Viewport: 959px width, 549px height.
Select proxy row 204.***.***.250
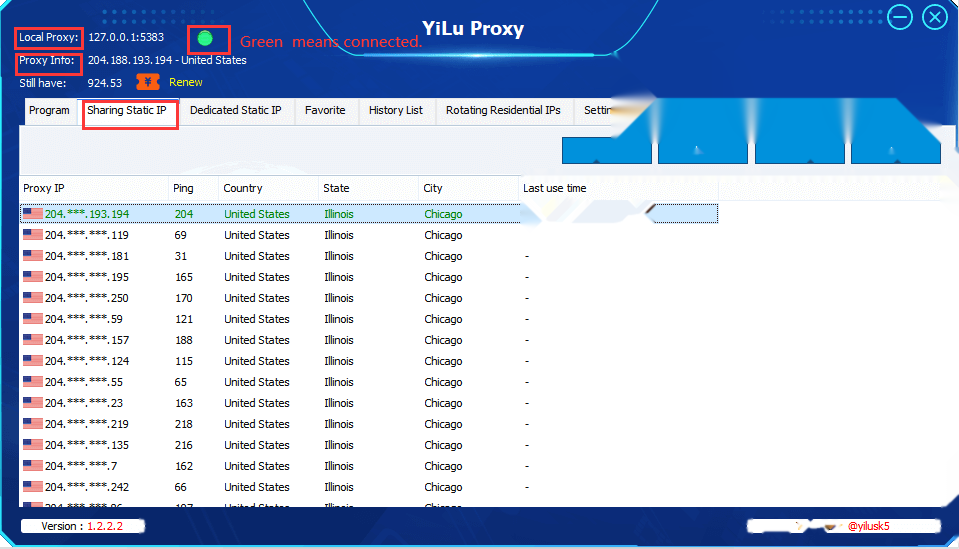coord(369,298)
